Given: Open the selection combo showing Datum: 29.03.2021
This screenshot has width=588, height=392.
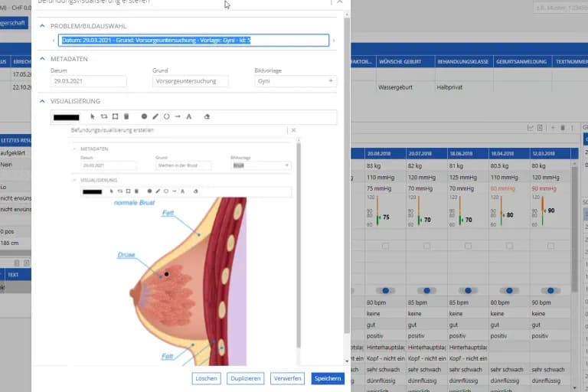Looking at the screenshot, I should (x=194, y=41).
